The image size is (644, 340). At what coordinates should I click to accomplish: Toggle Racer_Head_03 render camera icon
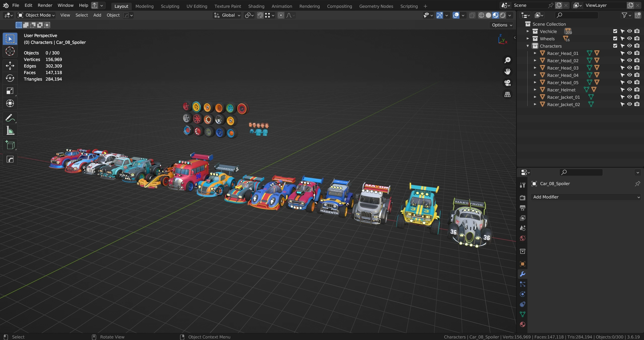pyautogui.click(x=637, y=68)
